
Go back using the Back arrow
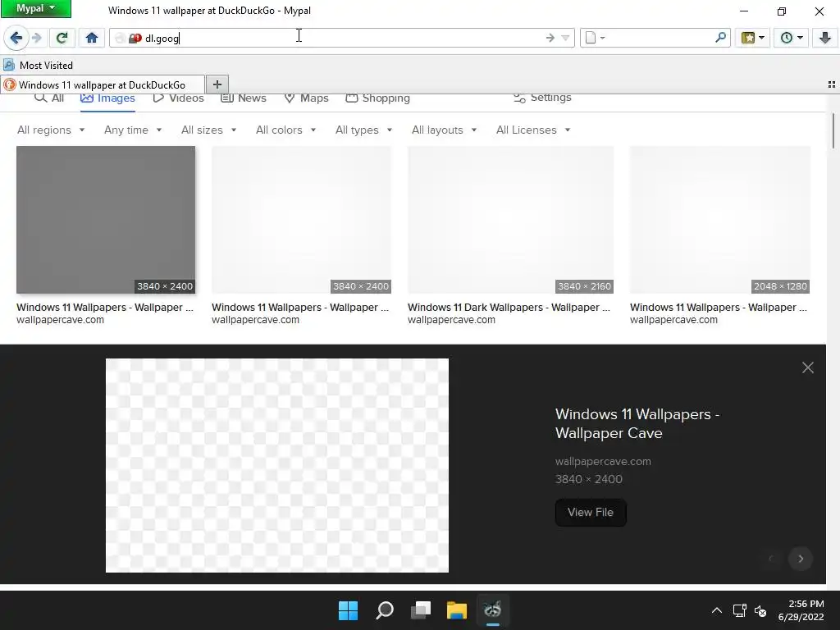(x=16, y=38)
